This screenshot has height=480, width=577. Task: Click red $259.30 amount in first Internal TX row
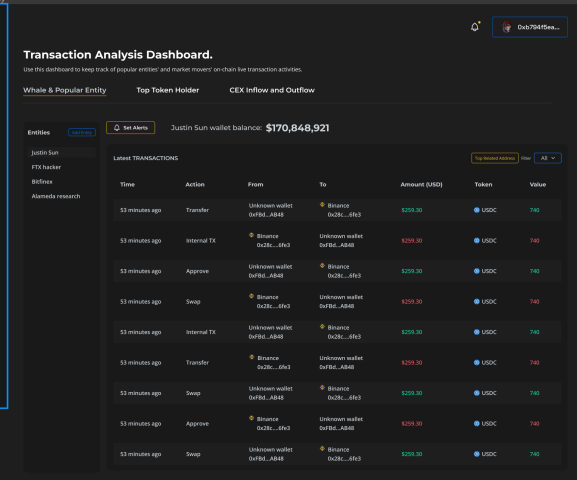[x=412, y=241]
